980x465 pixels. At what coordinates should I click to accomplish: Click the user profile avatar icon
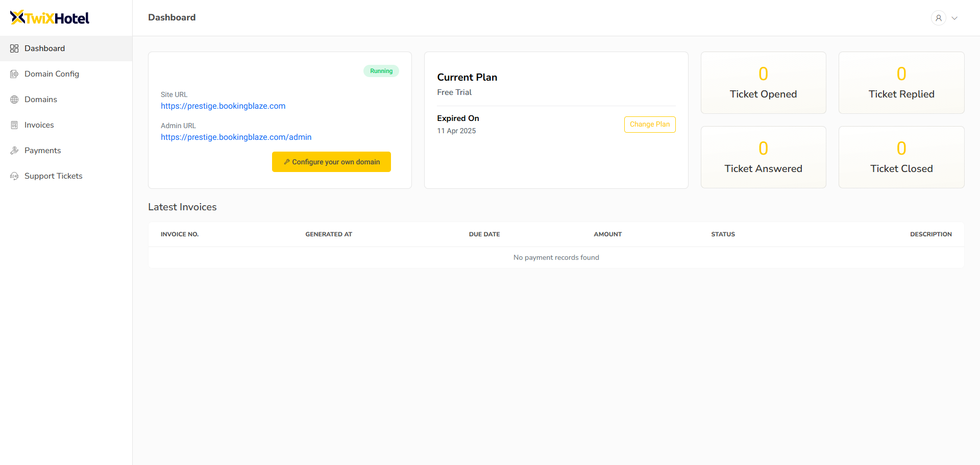(938, 18)
